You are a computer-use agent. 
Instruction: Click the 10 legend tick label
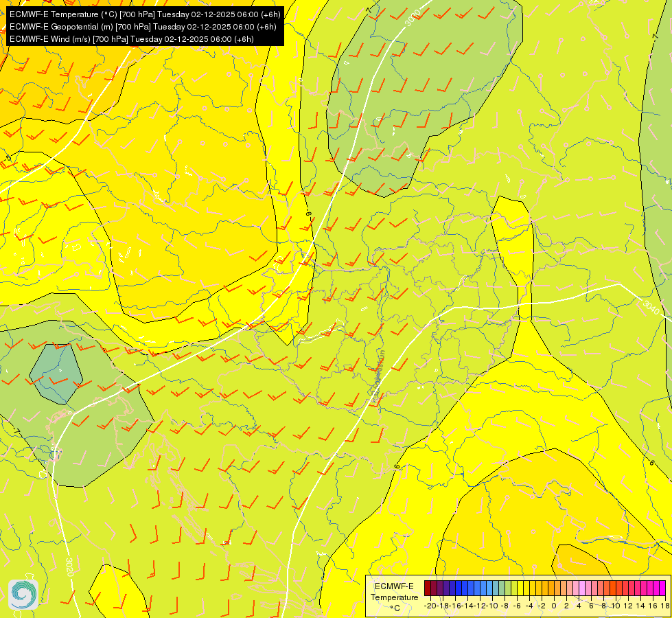(616, 606)
